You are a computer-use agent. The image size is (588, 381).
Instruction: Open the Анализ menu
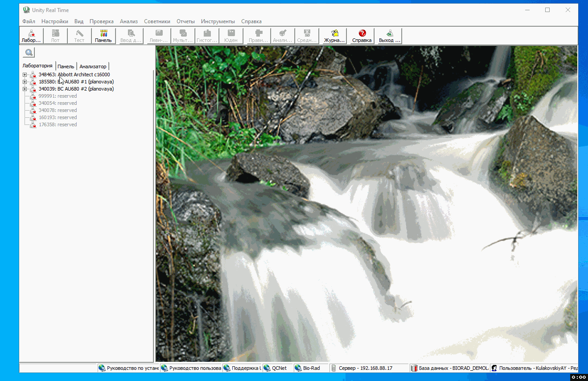coord(128,21)
